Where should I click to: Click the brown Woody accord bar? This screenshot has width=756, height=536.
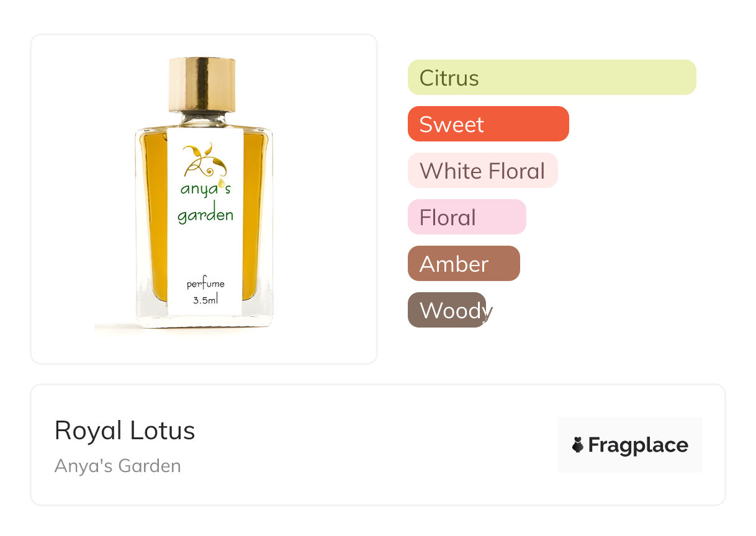447,310
